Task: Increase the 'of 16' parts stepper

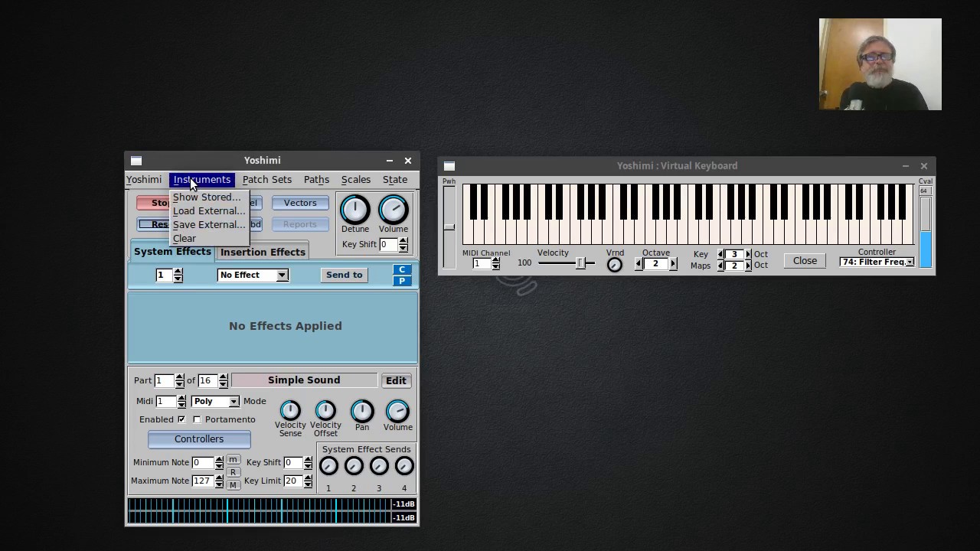Action: [x=224, y=377]
